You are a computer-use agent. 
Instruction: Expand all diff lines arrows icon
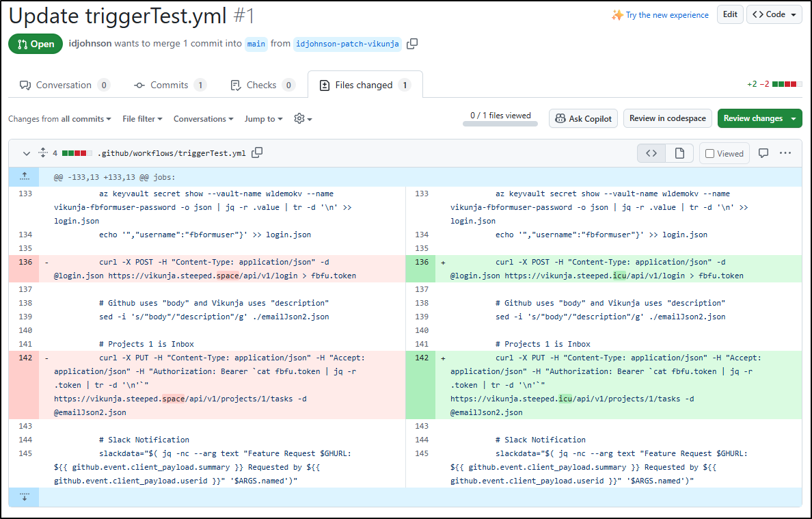[42, 153]
